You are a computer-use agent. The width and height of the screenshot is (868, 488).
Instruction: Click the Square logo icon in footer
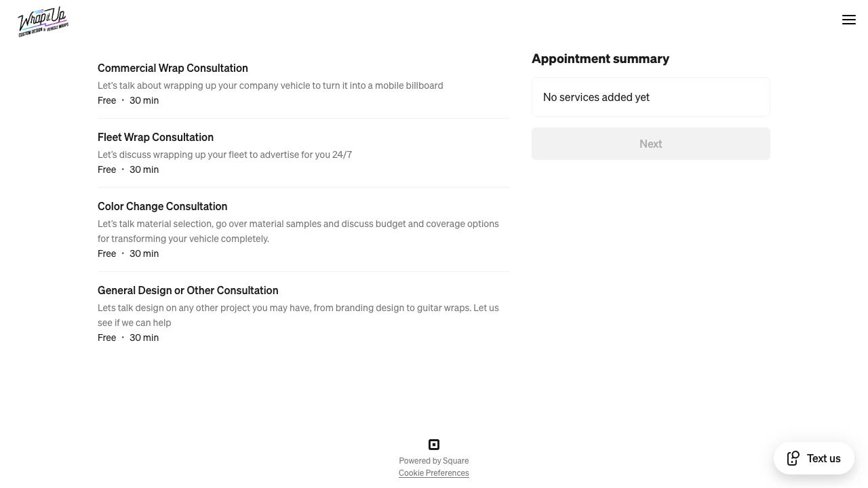(434, 445)
